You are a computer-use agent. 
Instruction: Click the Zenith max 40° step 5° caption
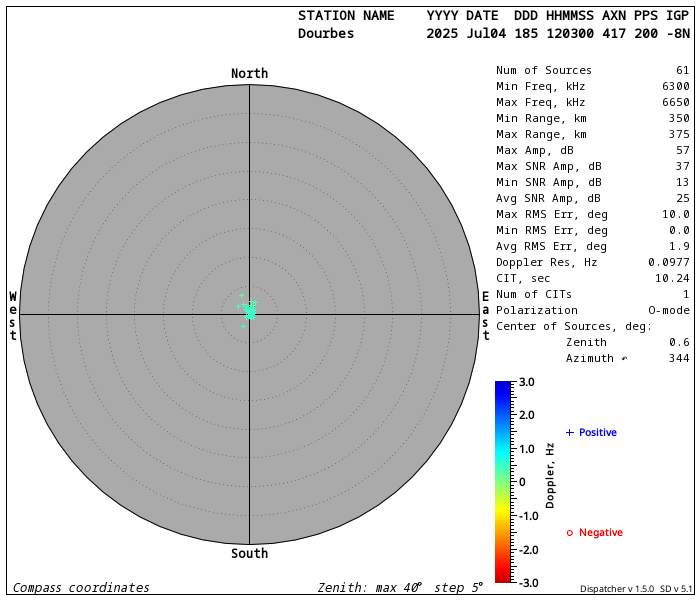(400, 588)
